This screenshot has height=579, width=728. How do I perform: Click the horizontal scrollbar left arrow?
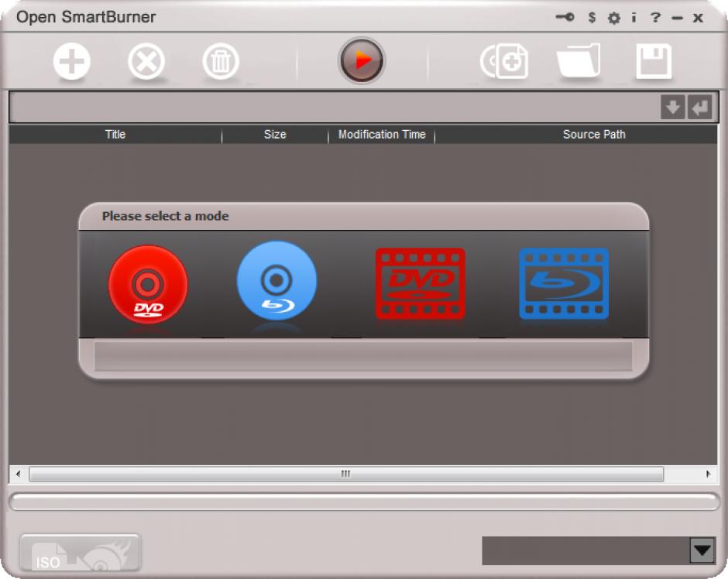(18, 475)
